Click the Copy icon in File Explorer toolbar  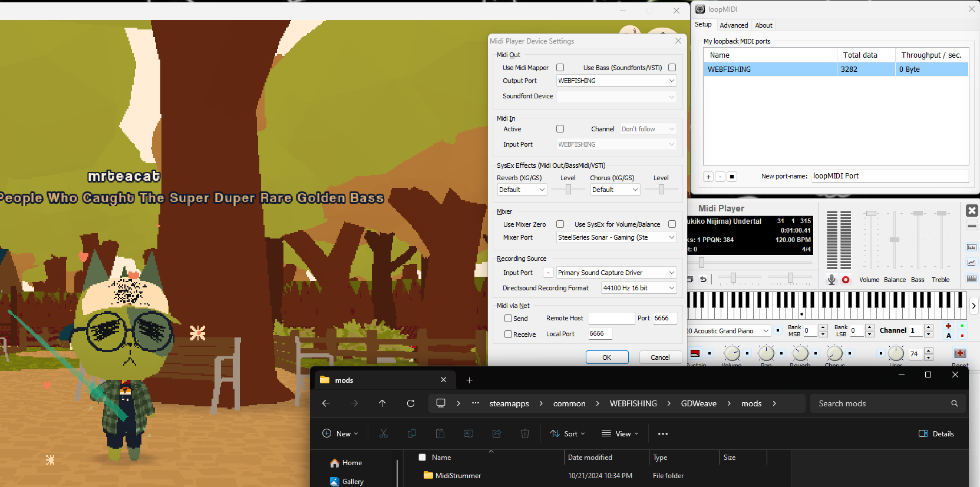412,434
